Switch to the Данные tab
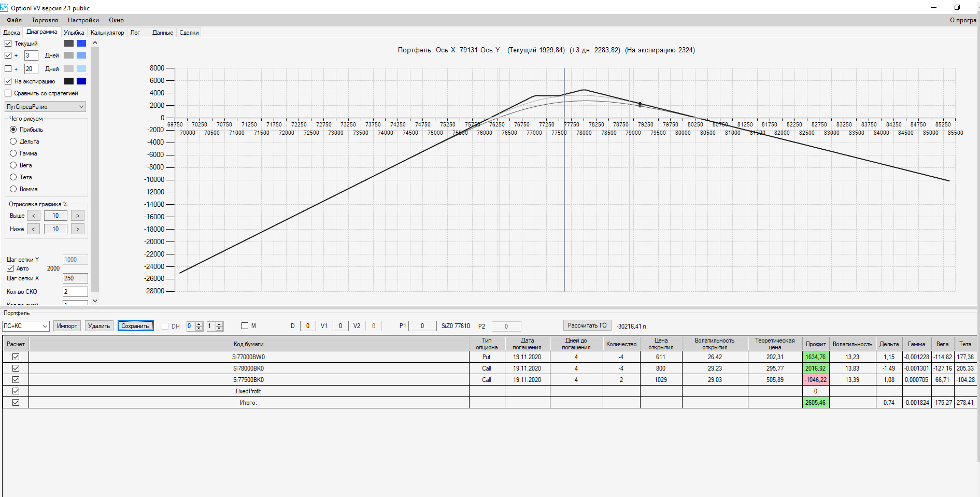 tap(163, 33)
